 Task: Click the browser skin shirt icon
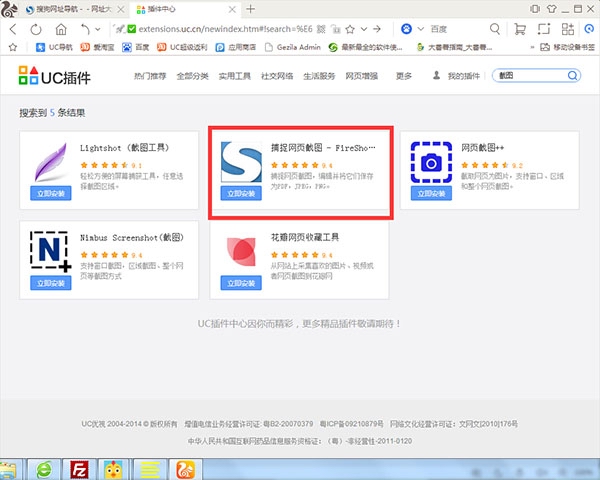tap(551, 8)
